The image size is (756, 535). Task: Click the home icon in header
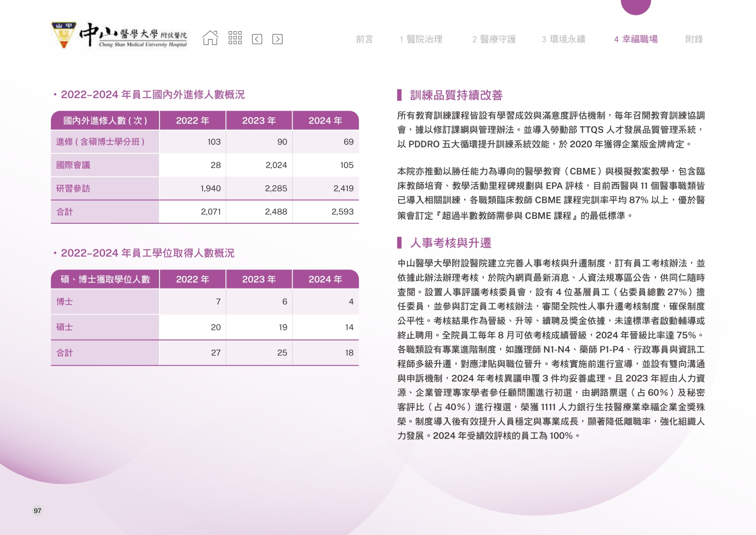coord(210,38)
